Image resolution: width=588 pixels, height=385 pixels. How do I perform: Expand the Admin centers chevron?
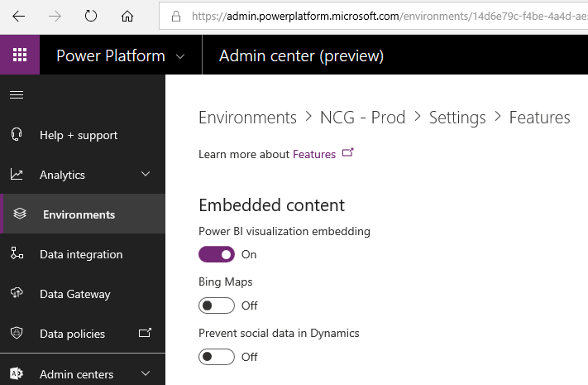point(146,374)
